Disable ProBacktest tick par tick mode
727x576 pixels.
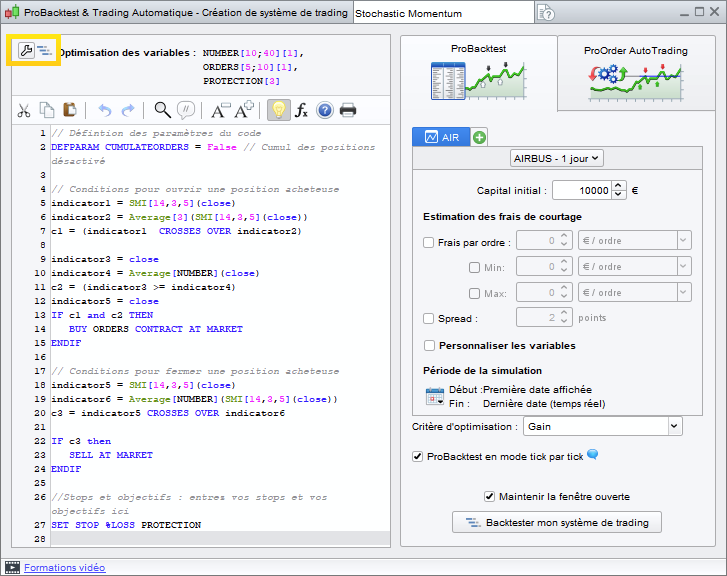point(418,456)
